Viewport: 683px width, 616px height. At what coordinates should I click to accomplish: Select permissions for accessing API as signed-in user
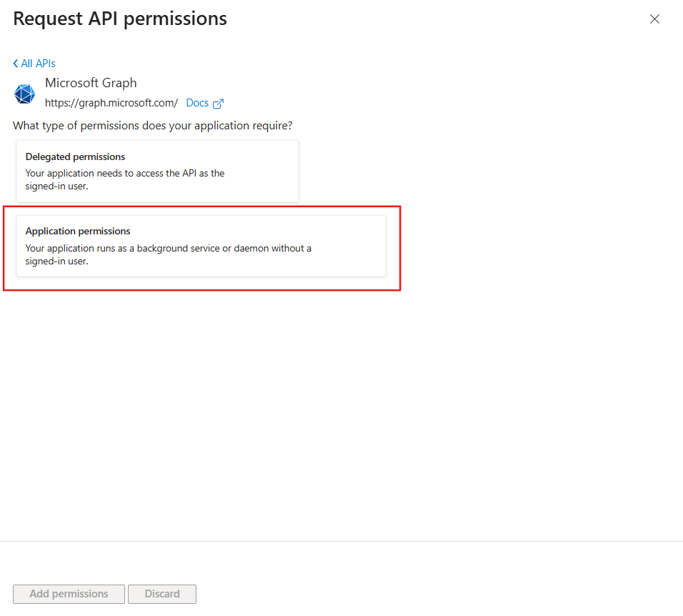coord(157,171)
